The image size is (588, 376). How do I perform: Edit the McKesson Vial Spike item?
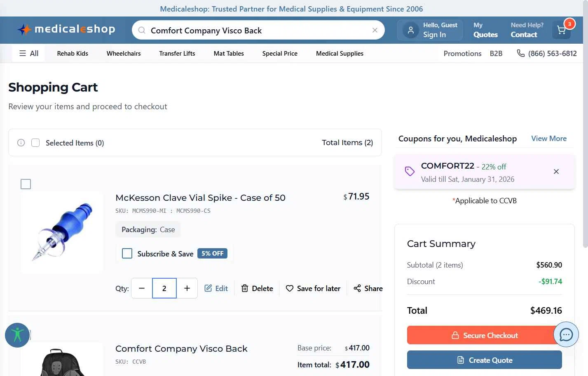tap(216, 288)
